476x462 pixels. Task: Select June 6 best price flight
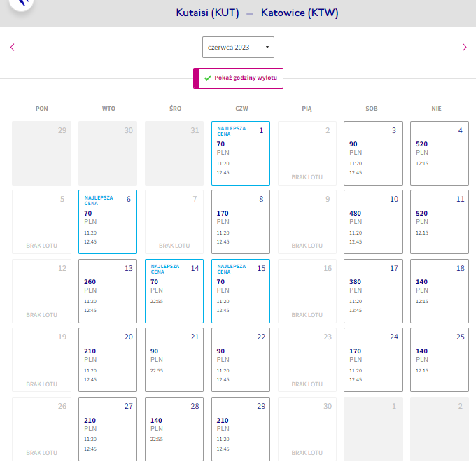point(108,222)
